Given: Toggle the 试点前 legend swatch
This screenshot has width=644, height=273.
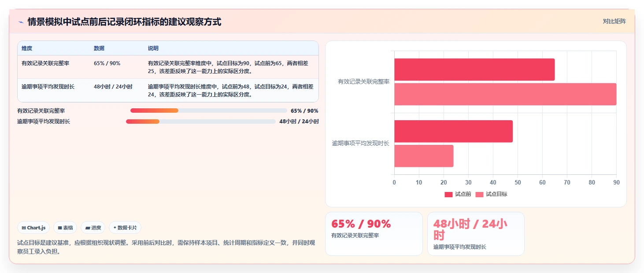Looking at the screenshot, I should (x=448, y=194).
